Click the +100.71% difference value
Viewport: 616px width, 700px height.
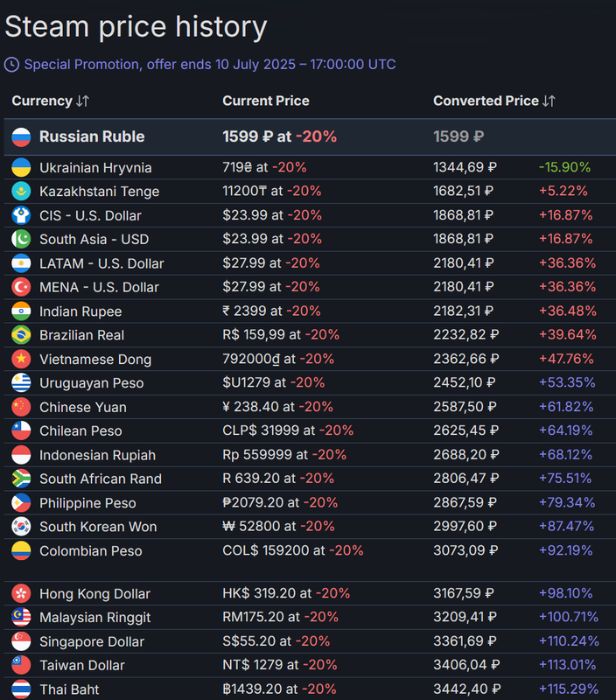pyautogui.click(x=569, y=617)
